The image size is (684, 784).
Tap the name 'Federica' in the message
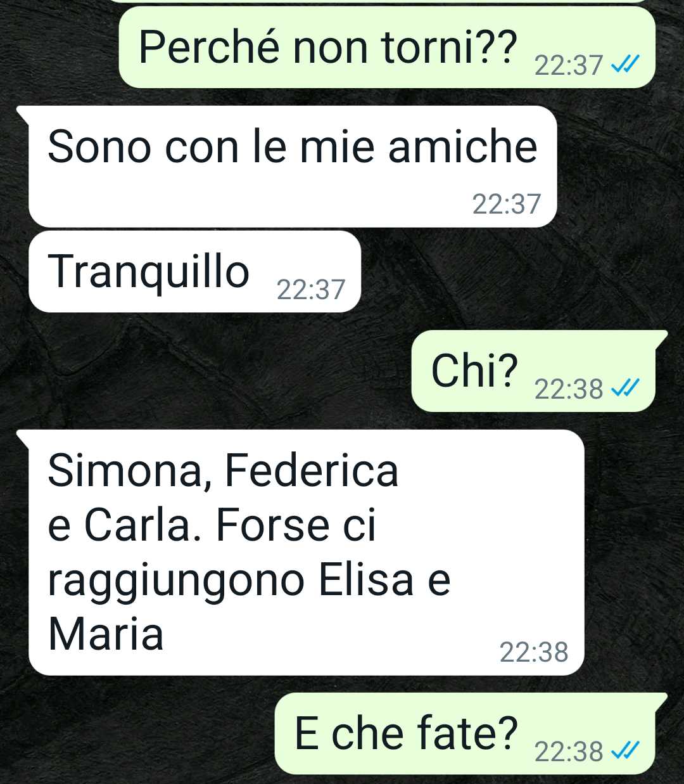tap(312, 470)
